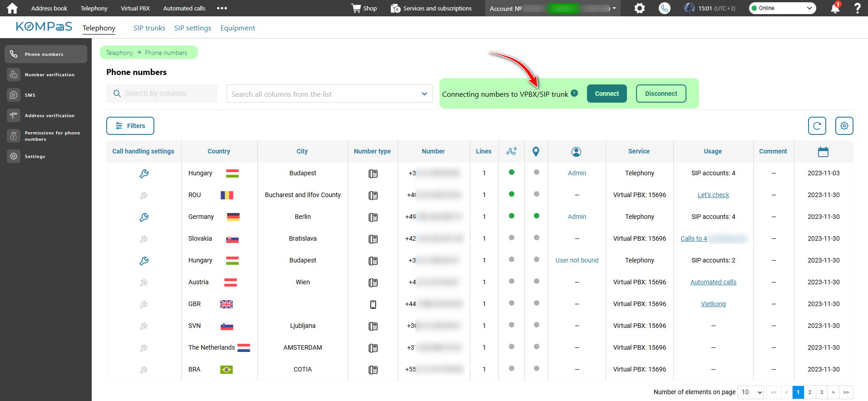Click the refresh table button

click(x=817, y=126)
